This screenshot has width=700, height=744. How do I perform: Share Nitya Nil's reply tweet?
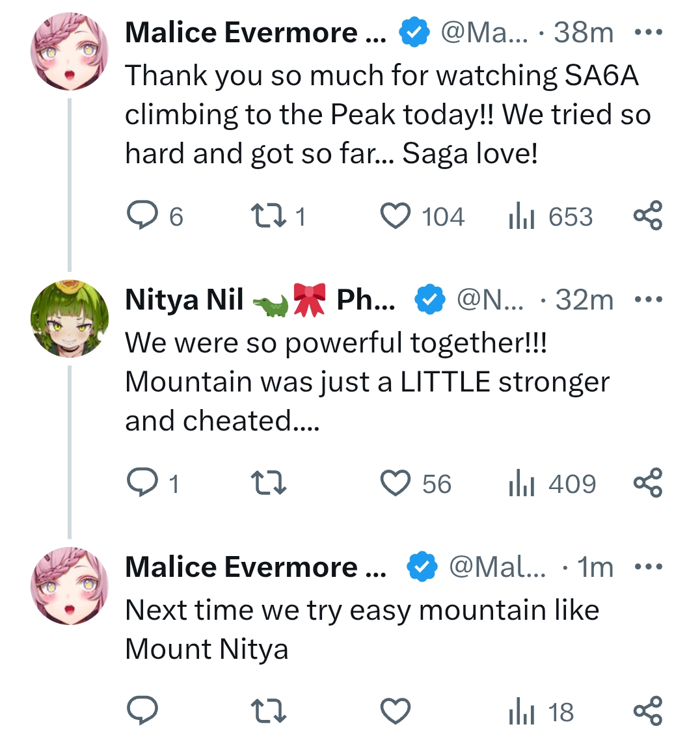point(647,484)
